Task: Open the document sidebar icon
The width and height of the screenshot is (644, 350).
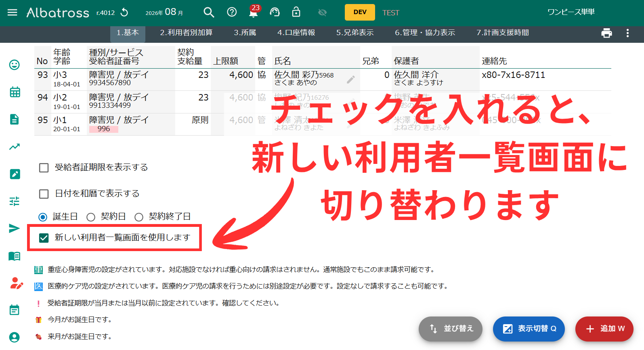Action: [x=15, y=119]
